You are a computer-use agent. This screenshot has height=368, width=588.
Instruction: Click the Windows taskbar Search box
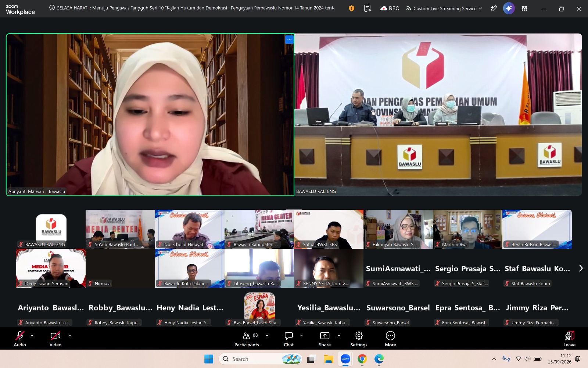[x=261, y=359]
